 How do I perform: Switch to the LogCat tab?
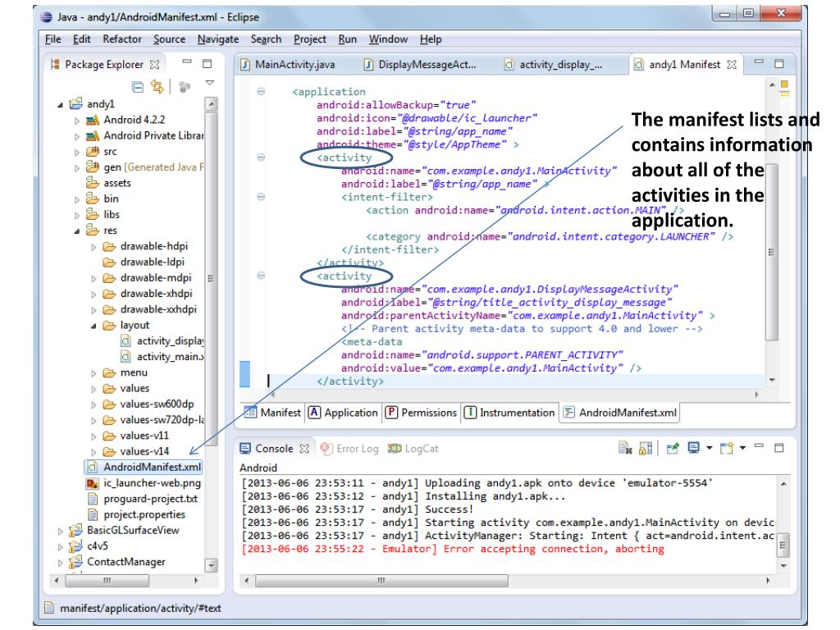coord(413,449)
